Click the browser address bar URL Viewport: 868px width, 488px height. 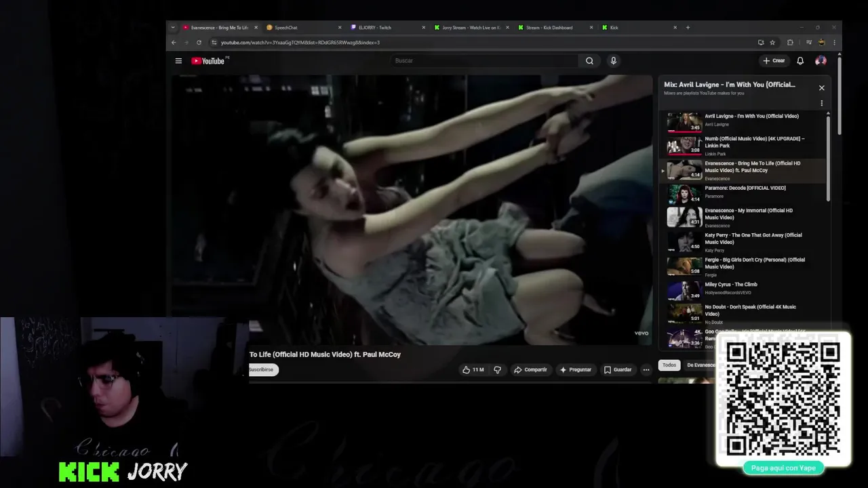click(x=300, y=43)
